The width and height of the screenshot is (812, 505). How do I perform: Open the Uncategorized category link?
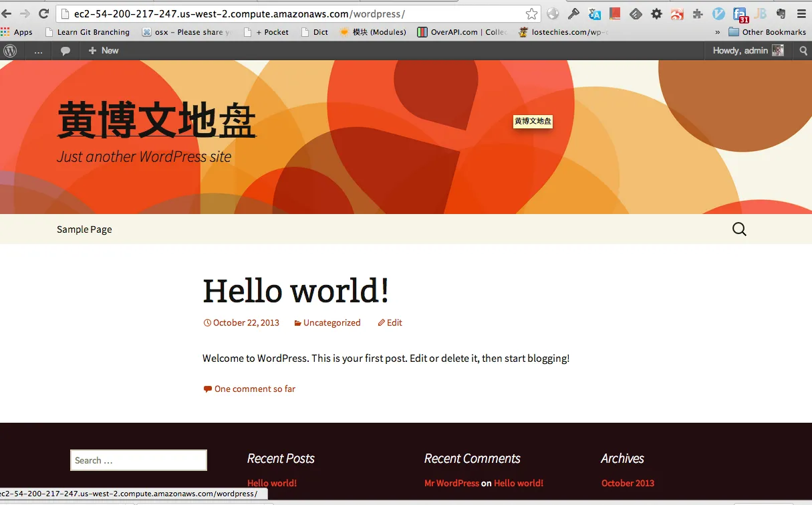(x=327, y=322)
